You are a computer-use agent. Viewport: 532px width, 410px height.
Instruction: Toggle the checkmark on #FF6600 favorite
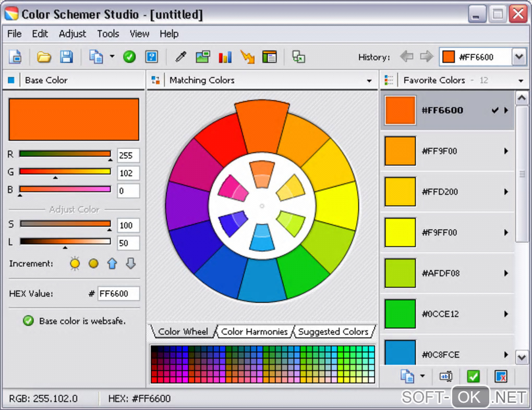point(495,110)
